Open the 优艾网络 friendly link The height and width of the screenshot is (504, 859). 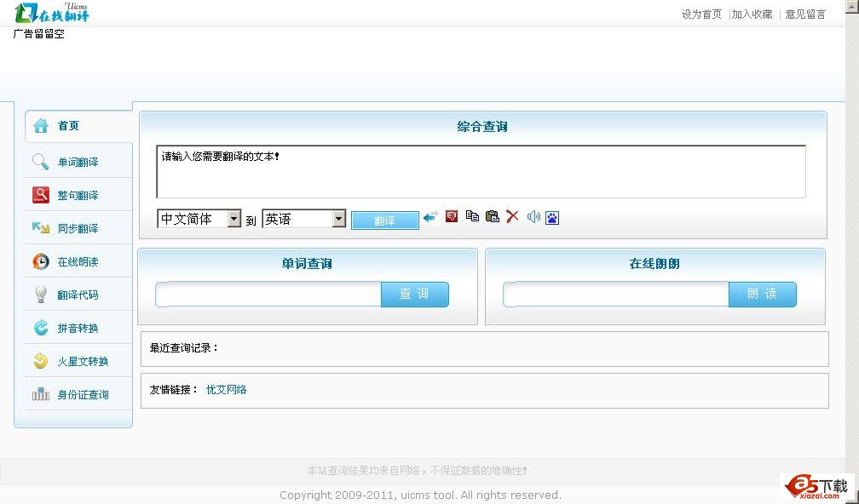(227, 390)
